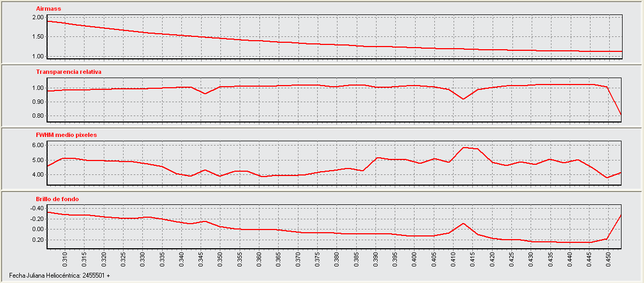Click the 1.50 label on the Airmass axis
This screenshot has height=283, width=644.
click(x=37, y=37)
